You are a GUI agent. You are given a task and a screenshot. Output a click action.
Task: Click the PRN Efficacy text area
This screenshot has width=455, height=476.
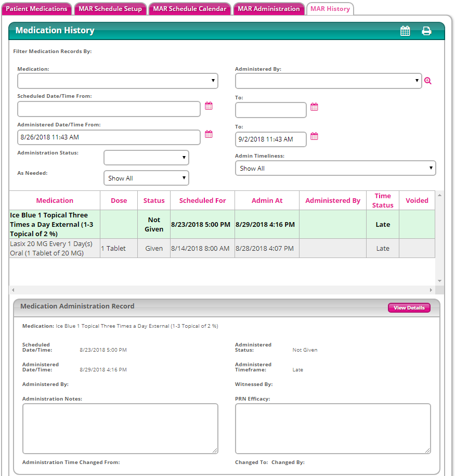[333, 429]
